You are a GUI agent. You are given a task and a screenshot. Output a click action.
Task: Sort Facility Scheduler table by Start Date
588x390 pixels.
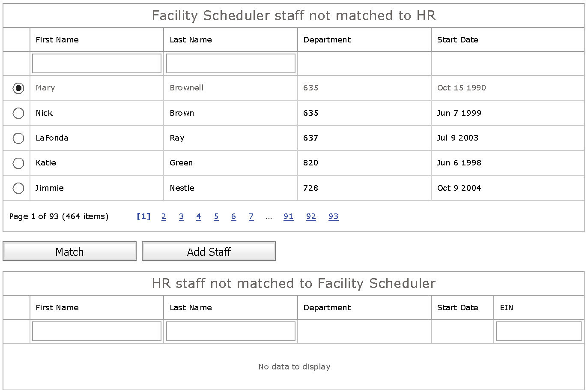pyautogui.click(x=457, y=40)
